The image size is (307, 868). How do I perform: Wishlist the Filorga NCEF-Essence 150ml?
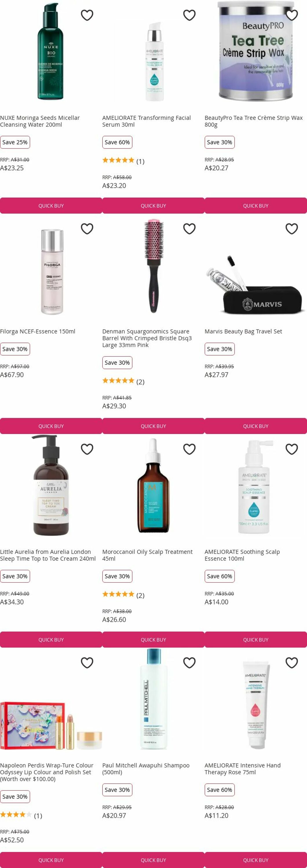[x=87, y=229]
